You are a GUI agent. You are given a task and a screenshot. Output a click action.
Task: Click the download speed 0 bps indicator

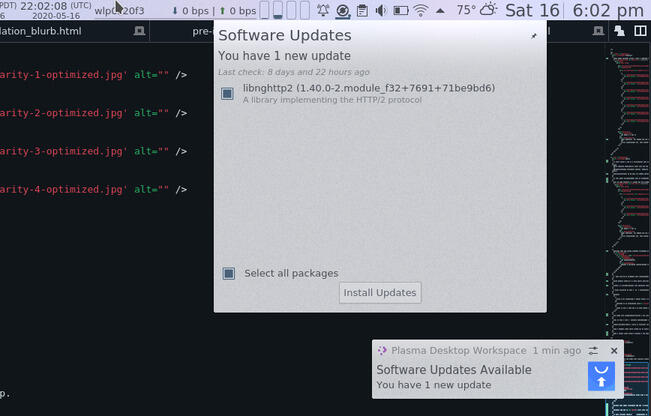190,11
